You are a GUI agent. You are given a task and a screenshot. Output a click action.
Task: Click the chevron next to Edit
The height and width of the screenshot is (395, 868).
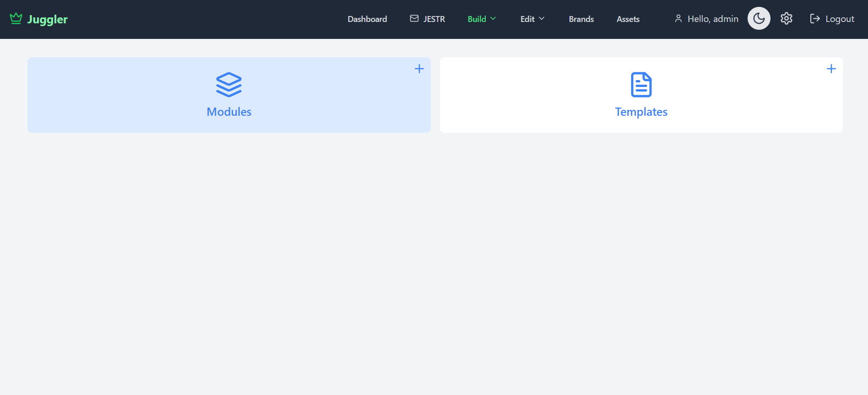pyautogui.click(x=542, y=19)
